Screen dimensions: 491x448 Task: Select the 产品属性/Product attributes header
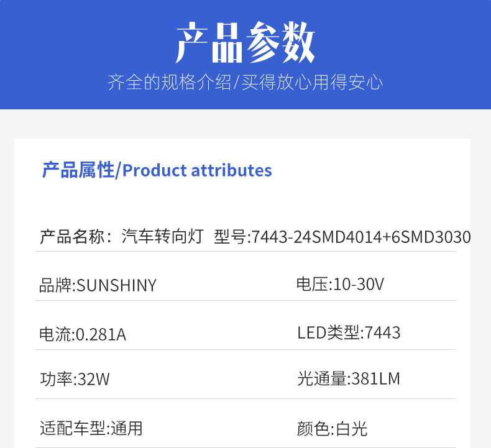[157, 170]
